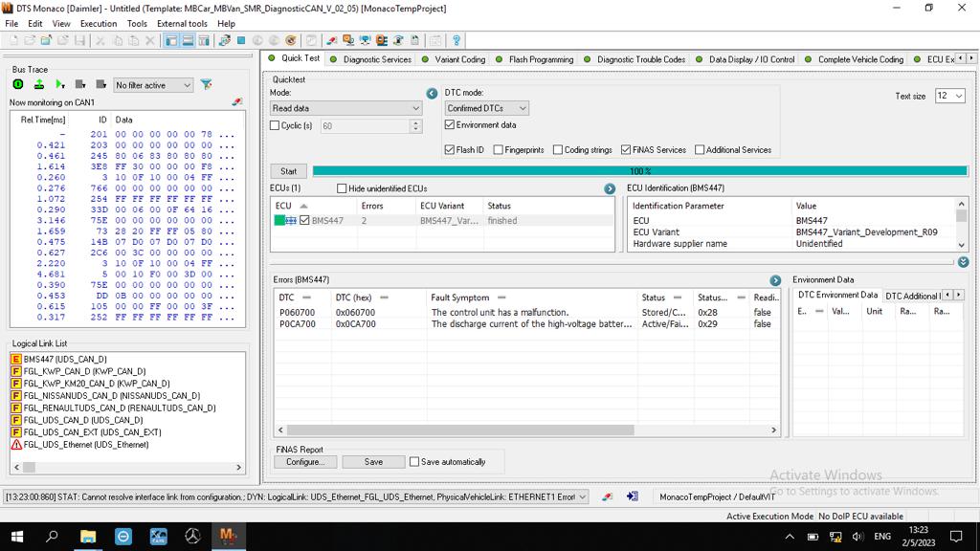Viewport: 980px width, 551px height.
Task: Select FGL_UDS_Ethernet logical link entry
Action: tap(79, 445)
